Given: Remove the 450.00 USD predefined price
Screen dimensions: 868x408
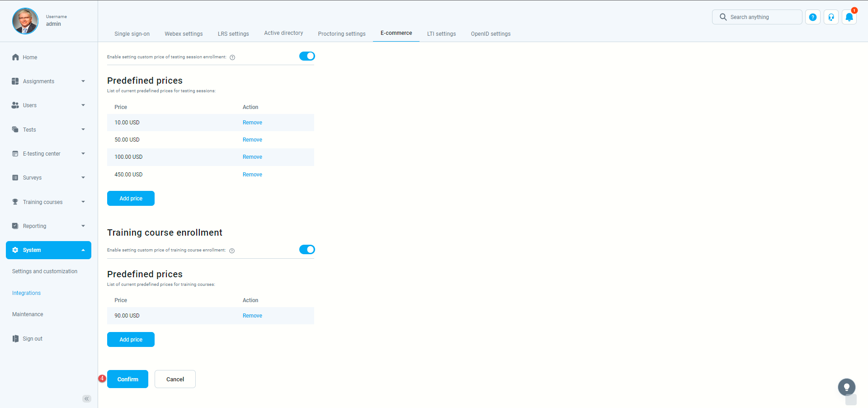Looking at the screenshot, I should pyautogui.click(x=252, y=175).
